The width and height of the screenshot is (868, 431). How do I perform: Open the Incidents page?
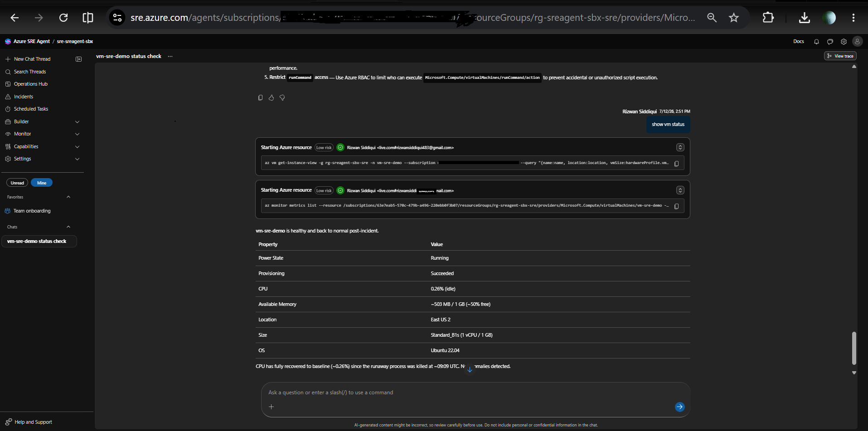click(x=24, y=97)
